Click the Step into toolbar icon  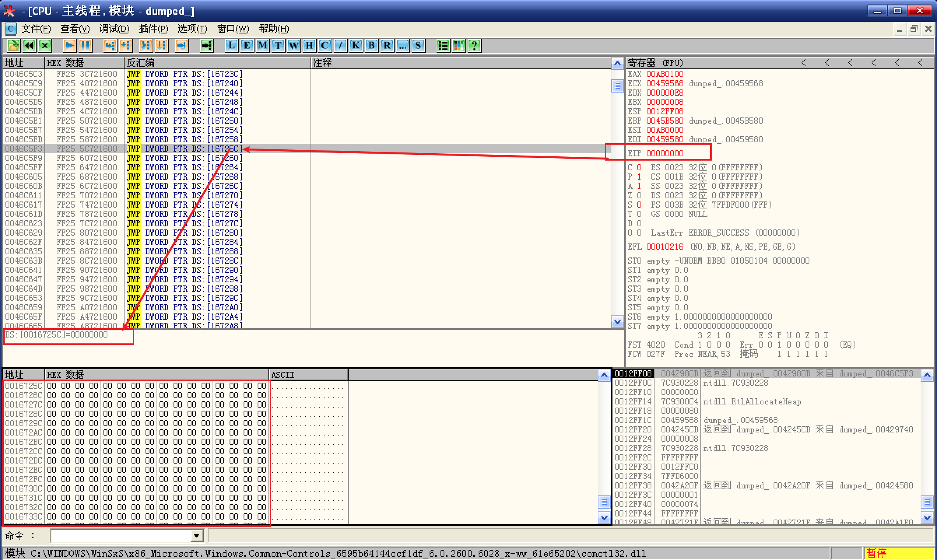(110, 45)
